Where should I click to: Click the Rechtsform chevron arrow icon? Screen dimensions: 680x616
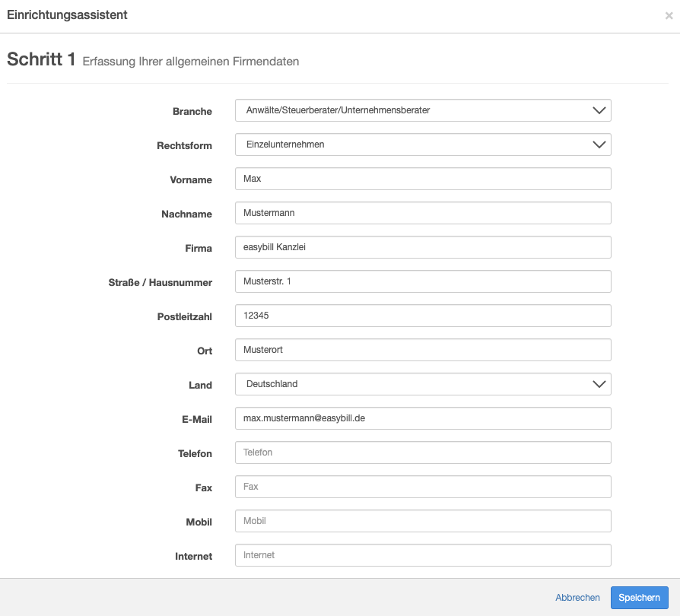[599, 144]
